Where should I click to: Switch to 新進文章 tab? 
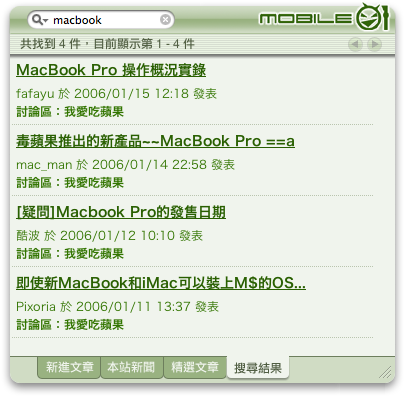(69, 367)
